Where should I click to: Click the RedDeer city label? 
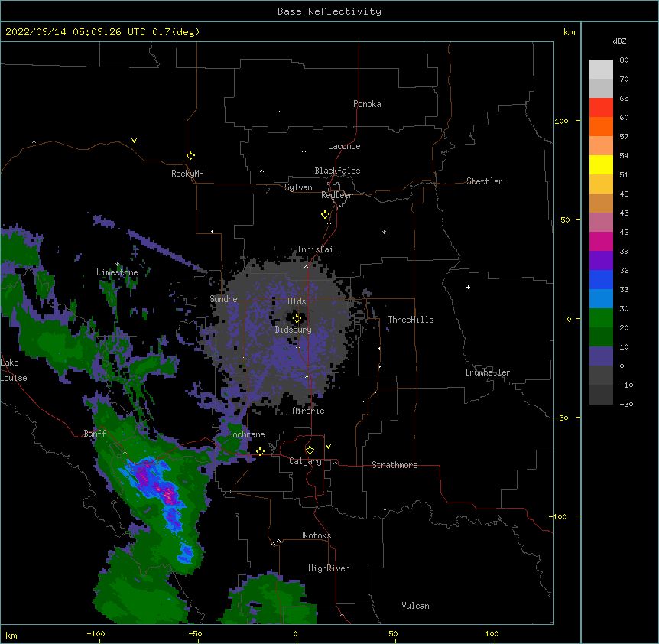click(336, 195)
